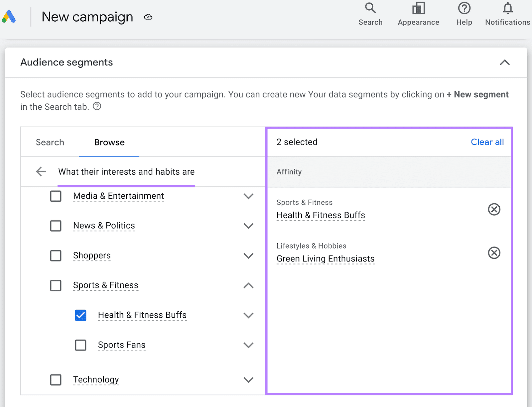Screen dimensions: 532x407
Task: Uncheck the Health & Fitness Buffs checkbox
Action: point(80,315)
